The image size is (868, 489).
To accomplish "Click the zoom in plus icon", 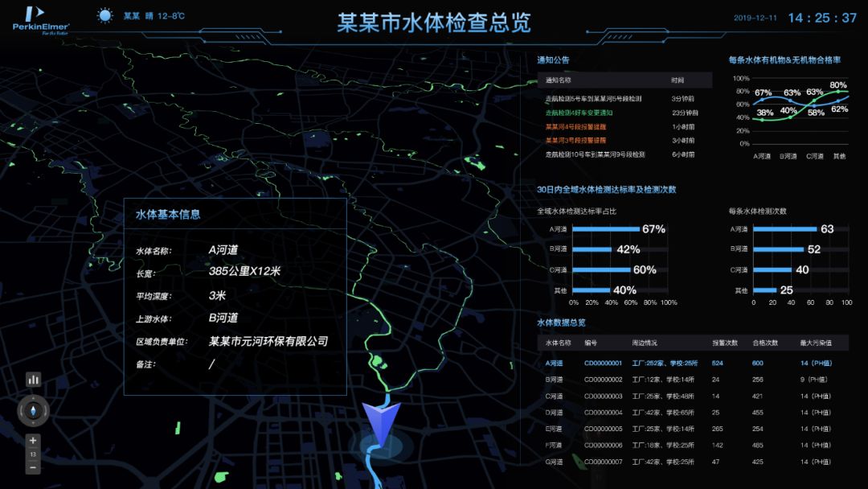I will coord(32,440).
